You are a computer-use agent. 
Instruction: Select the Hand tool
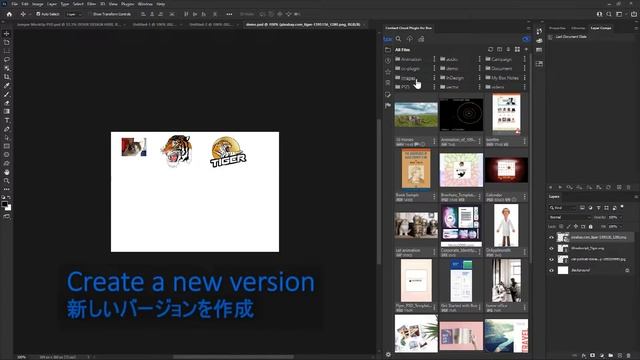click(7, 172)
